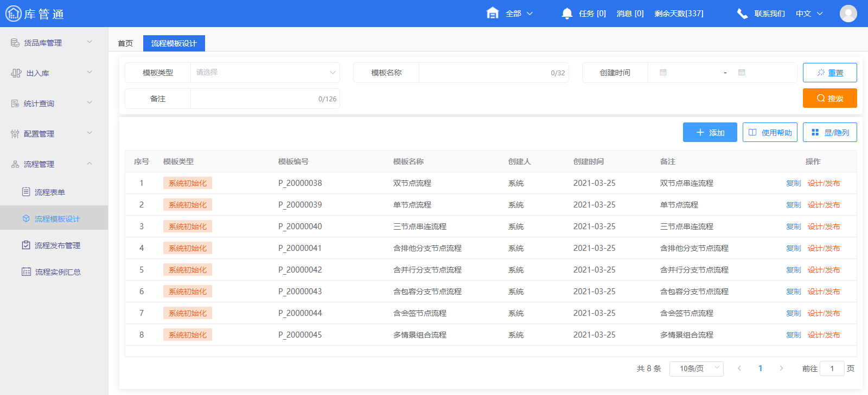The width and height of the screenshot is (868, 395).
Task: Click the 流程模板设计 cube icon
Action: pos(26,219)
